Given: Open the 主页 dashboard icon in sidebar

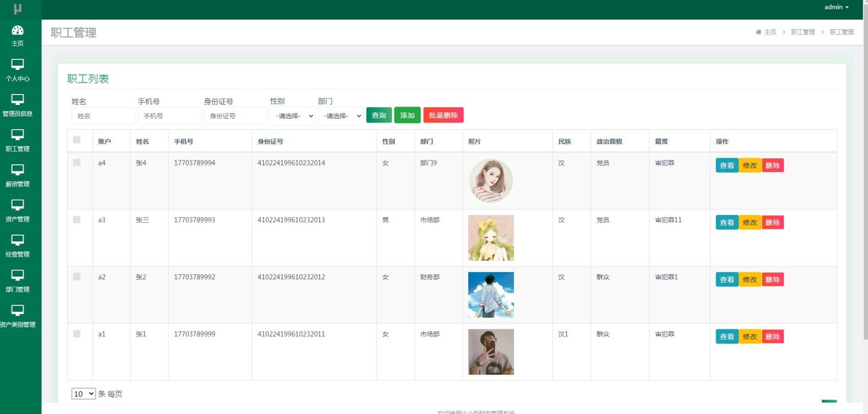Looking at the screenshot, I should coord(18,30).
